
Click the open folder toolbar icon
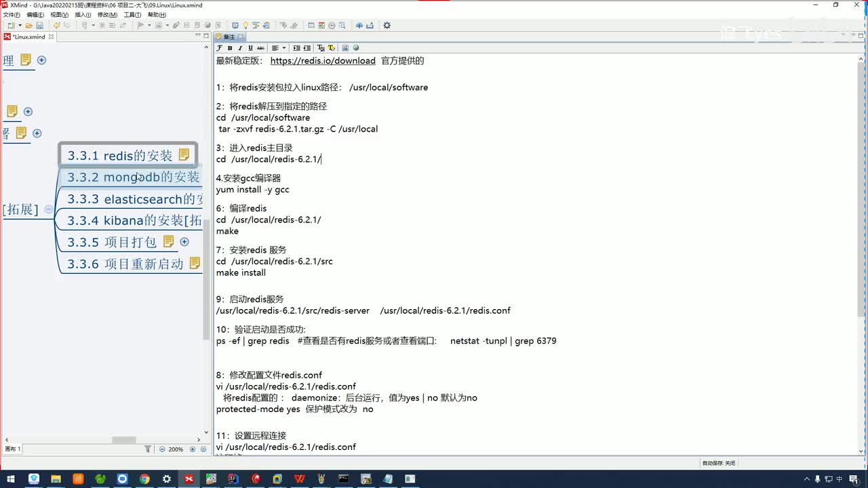point(28,25)
